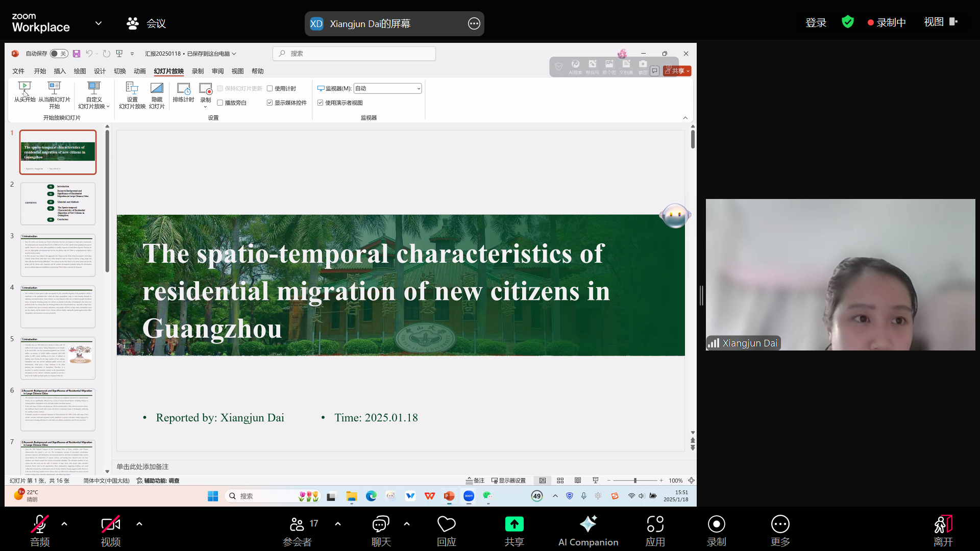Click Slide Show icon in status bar
The width and height of the screenshot is (980, 551).
(x=596, y=481)
